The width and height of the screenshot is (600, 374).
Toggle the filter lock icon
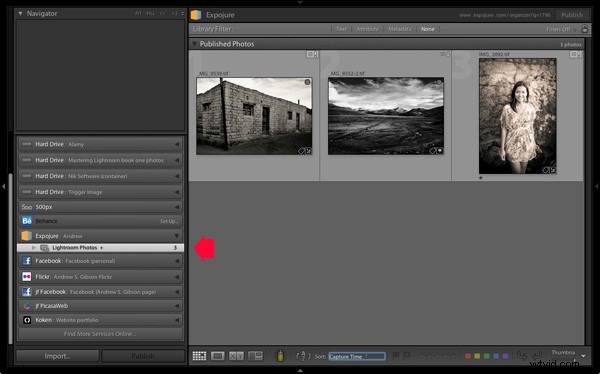click(584, 29)
